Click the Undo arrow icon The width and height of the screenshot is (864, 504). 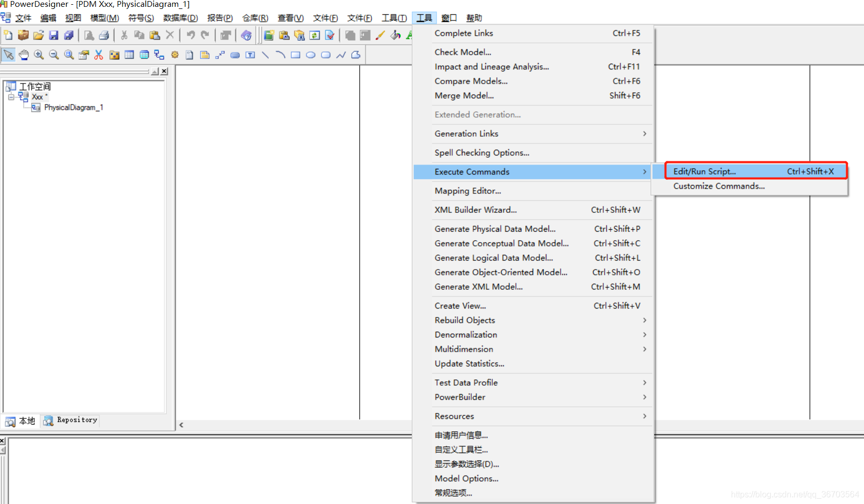tap(190, 35)
